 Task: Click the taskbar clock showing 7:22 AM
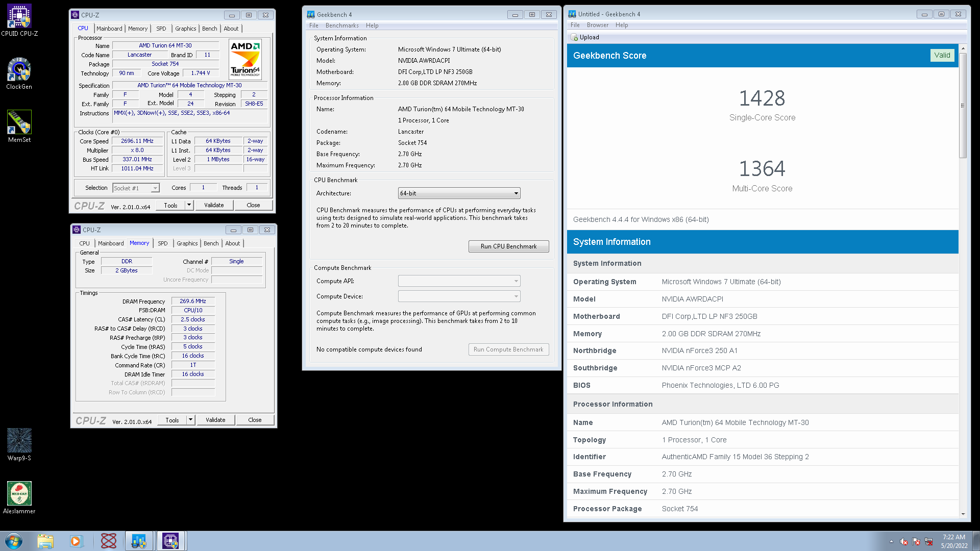(954, 541)
